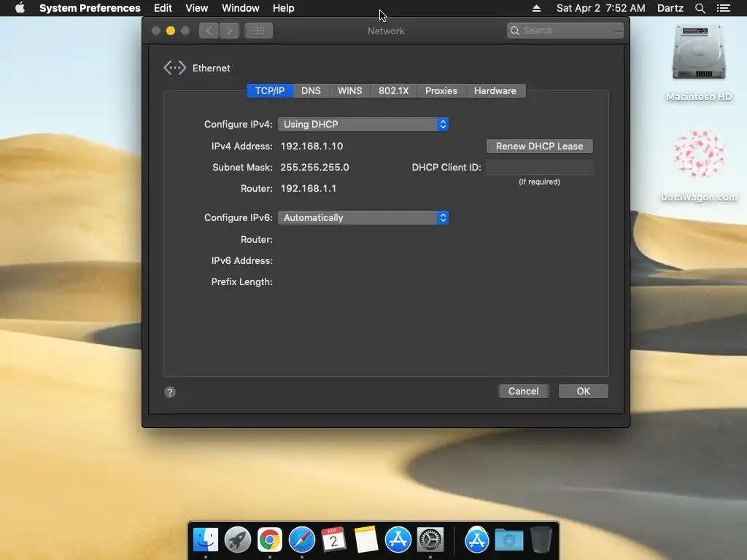This screenshot has width=747, height=560.
Task: Click the Prefix Length label
Action: pos(241,282)
